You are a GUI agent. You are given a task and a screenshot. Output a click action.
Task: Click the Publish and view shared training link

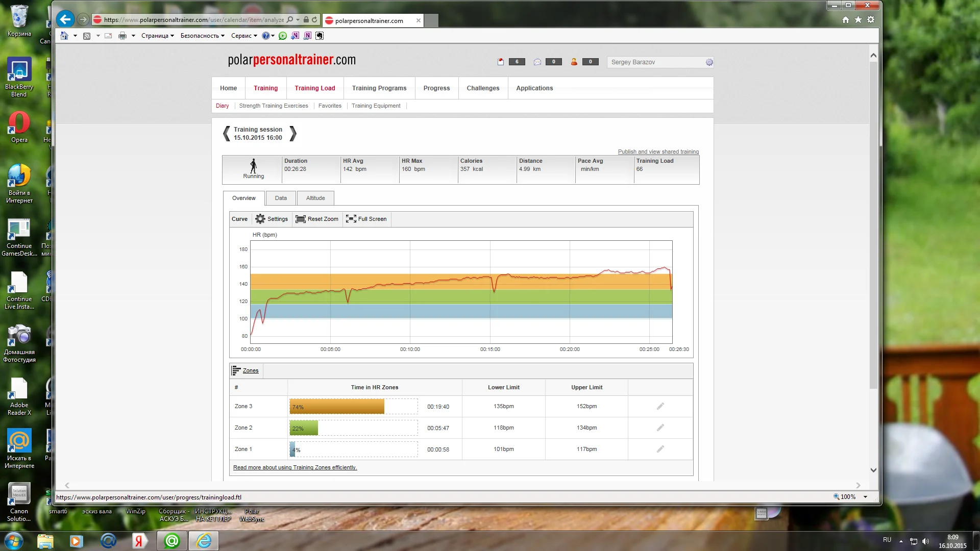[x=658, y=152]
